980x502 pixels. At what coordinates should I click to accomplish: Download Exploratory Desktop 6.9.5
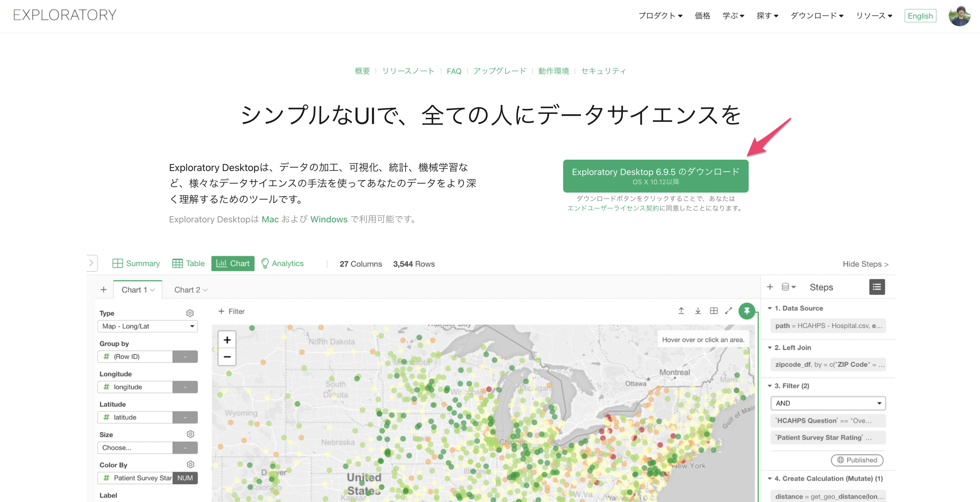click(655, 176)
